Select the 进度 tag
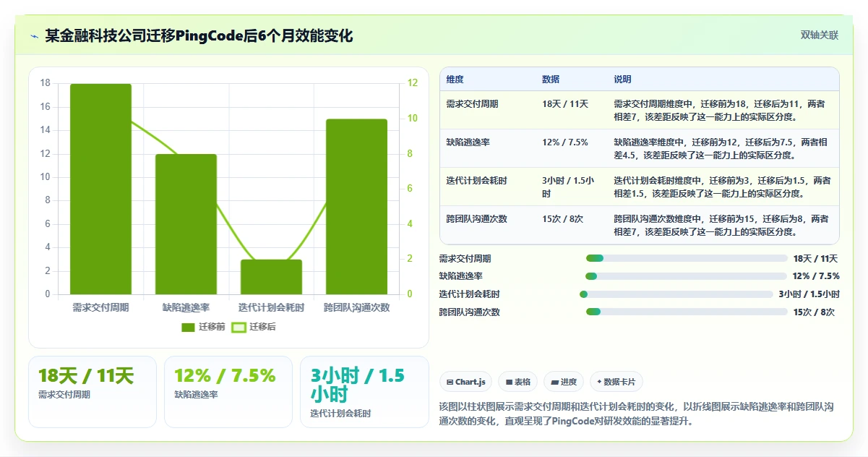This screenshot has width=868, height=457. [x=564, y=382]
